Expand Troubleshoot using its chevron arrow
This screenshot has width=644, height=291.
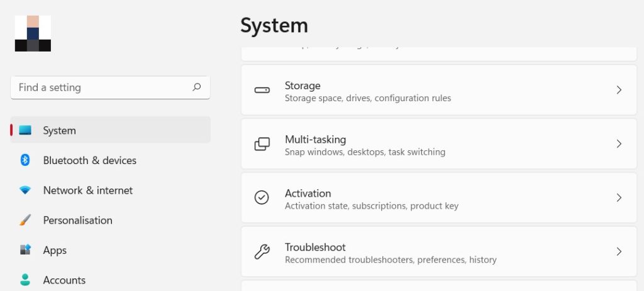coord(619,251)
